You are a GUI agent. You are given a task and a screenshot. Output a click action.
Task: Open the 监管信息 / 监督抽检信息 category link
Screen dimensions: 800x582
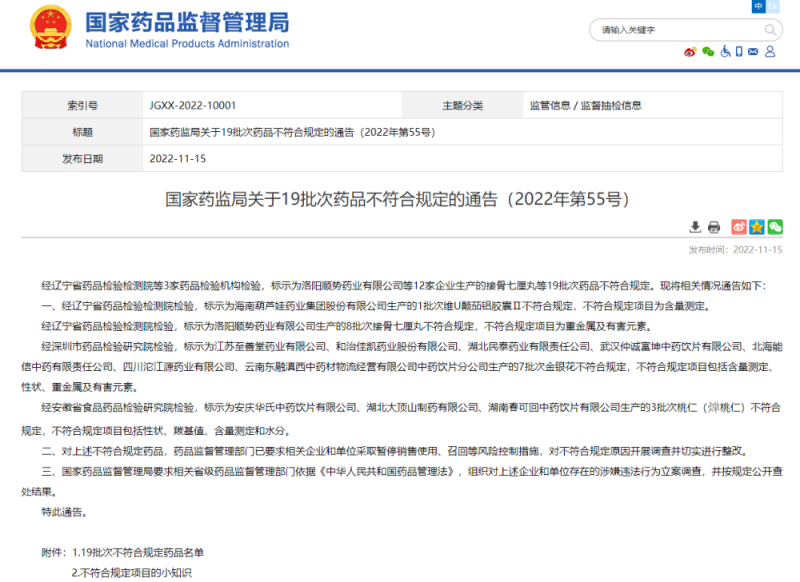tap(589, 103)
